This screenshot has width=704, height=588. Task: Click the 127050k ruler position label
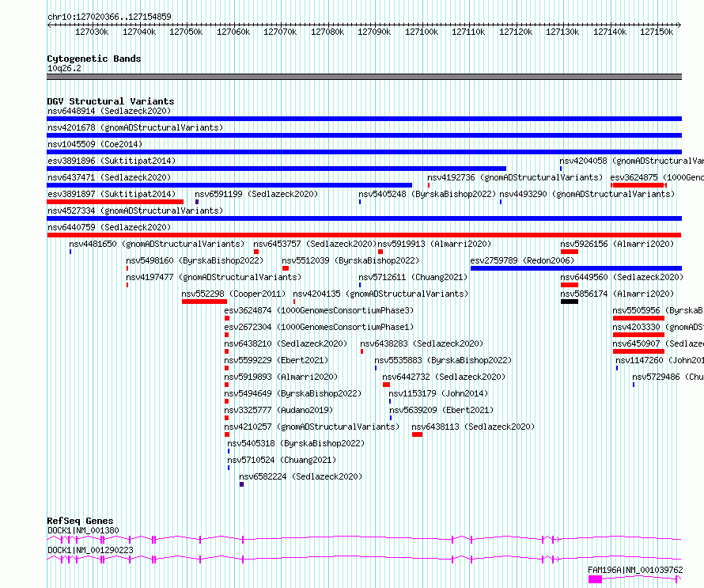pos(186,32)
